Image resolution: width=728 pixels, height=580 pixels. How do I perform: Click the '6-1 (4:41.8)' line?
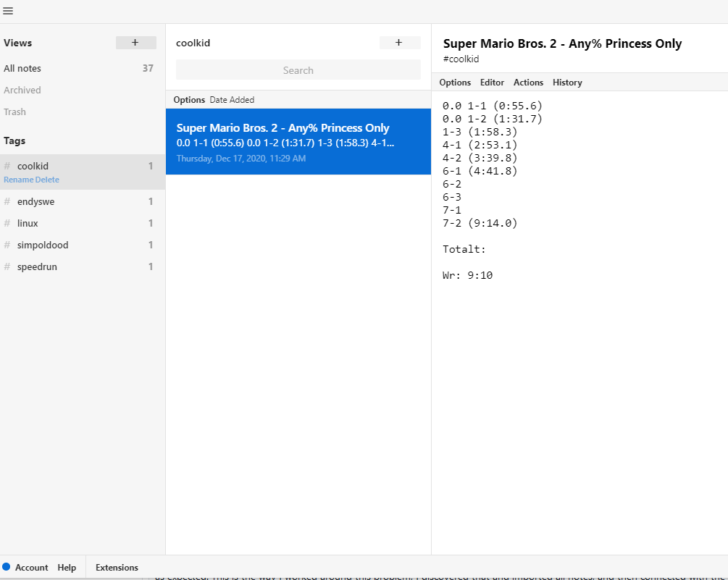point(480,171)
